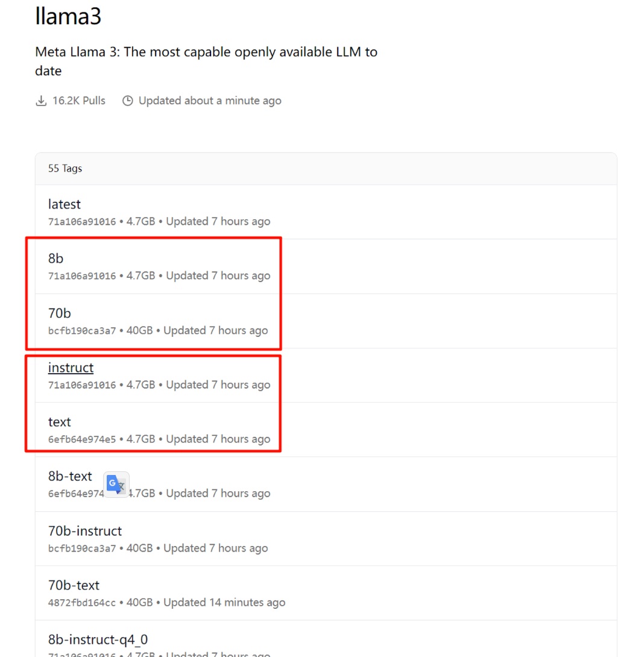Click the Updated about a minute ago text

tap(210, 101)
